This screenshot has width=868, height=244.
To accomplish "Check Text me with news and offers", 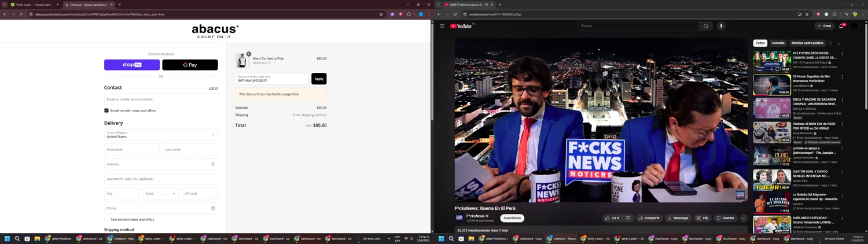I will point(106,220).
